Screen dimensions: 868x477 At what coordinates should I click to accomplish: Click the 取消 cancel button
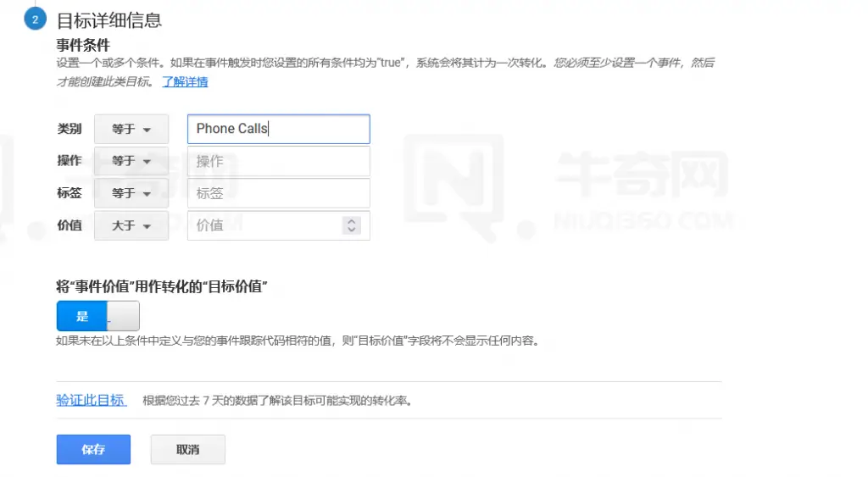(x=187, y=449)
